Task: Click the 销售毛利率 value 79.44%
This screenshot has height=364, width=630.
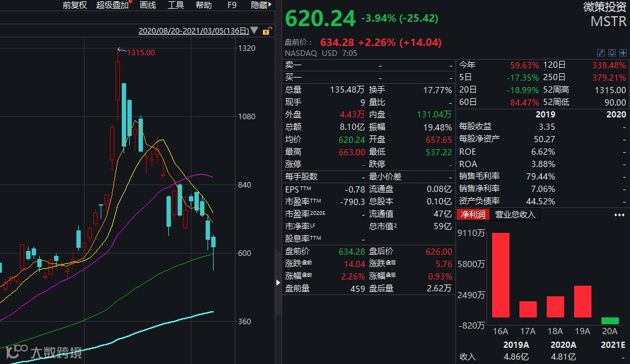Action: 541,176
